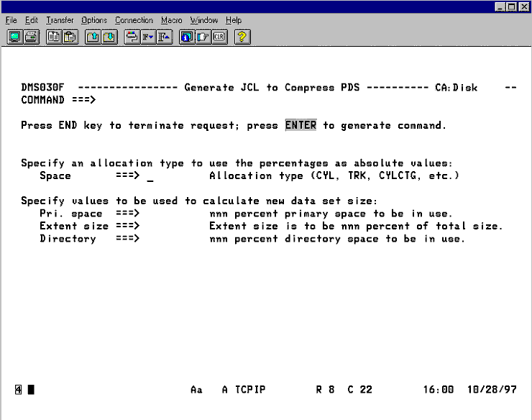Click the 'C 22' column indicator
This screenshot has height=420, width=532.
click(359, 390)
